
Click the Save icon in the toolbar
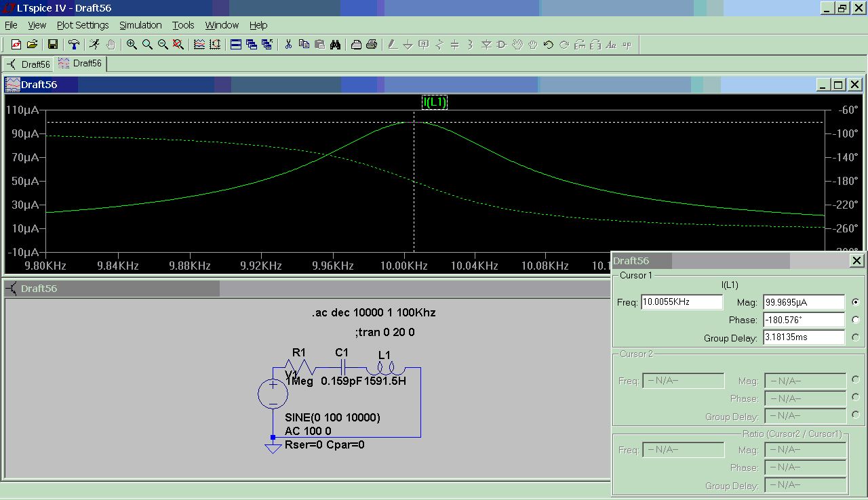[52, 45]
